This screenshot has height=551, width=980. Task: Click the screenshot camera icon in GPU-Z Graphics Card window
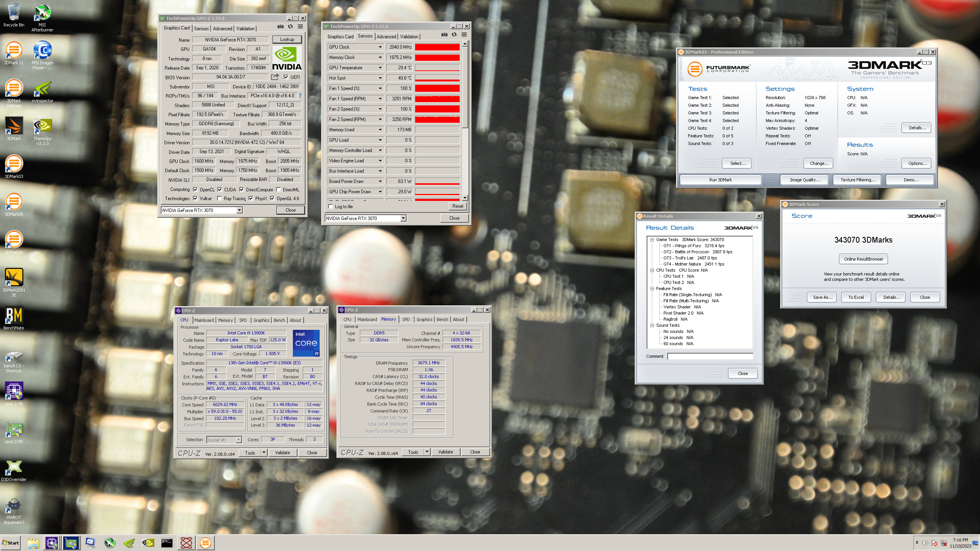pyautogui.click(x=281, y=26)
